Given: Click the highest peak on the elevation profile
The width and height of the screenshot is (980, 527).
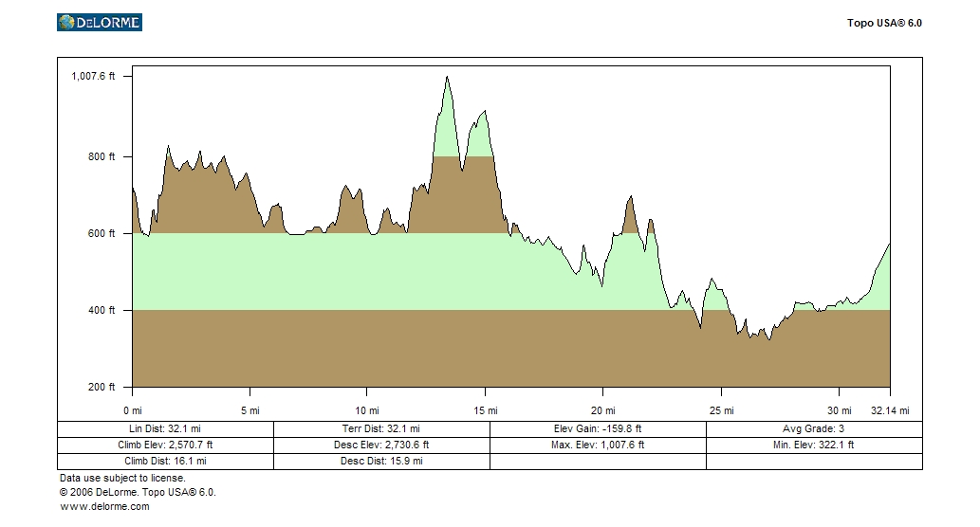Looking at the screenshot, I should [447, 79].
